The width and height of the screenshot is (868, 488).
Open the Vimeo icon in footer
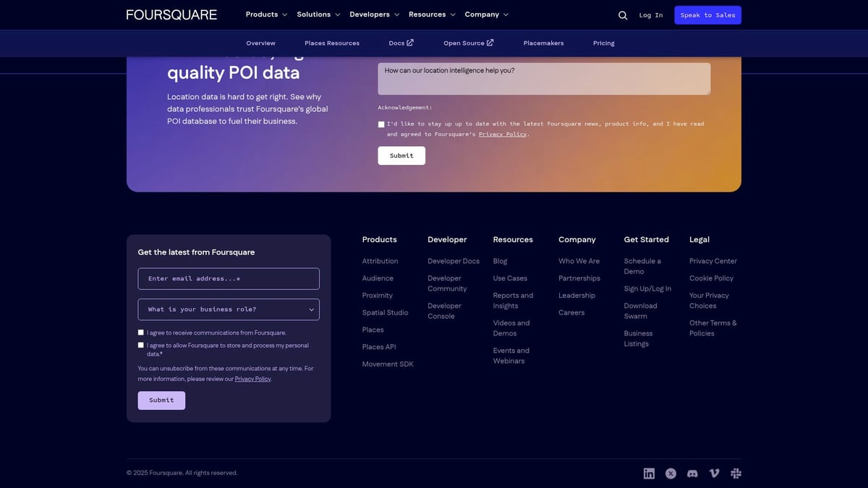point(715,474)
